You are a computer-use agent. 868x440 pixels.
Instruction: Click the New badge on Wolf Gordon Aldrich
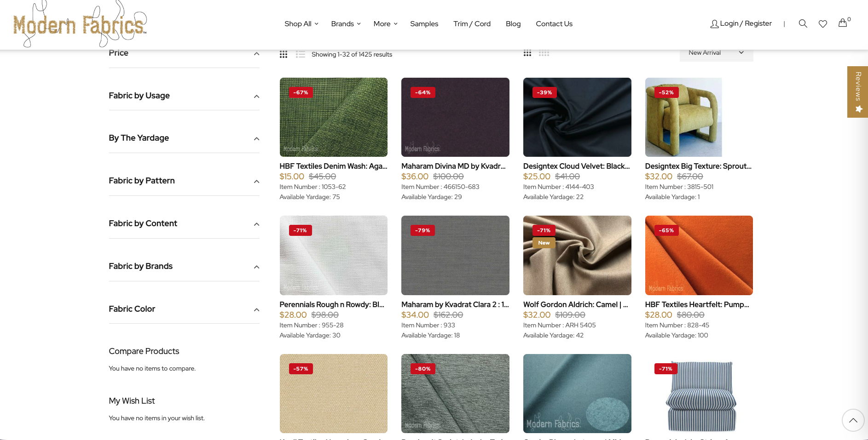click(x=544, y=243)
